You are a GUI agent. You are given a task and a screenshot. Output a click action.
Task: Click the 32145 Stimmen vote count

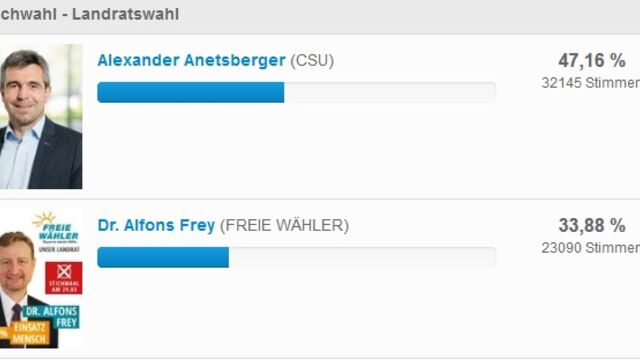tap(591, 83)
